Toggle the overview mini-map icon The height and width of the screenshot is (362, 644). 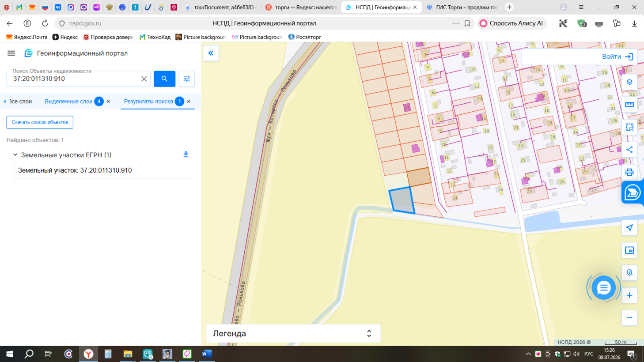point(629,250)
